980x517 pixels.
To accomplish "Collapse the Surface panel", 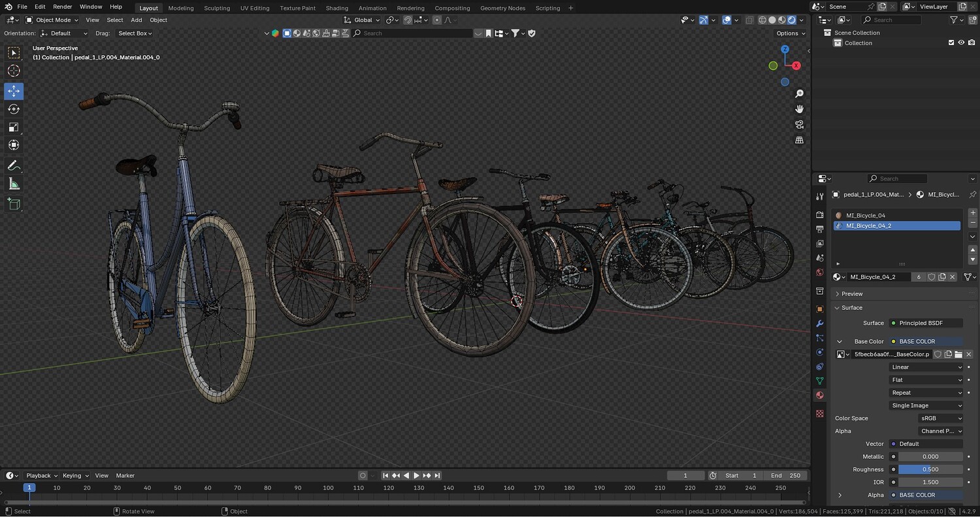I will pyautogui.click(x=851, y=308).
